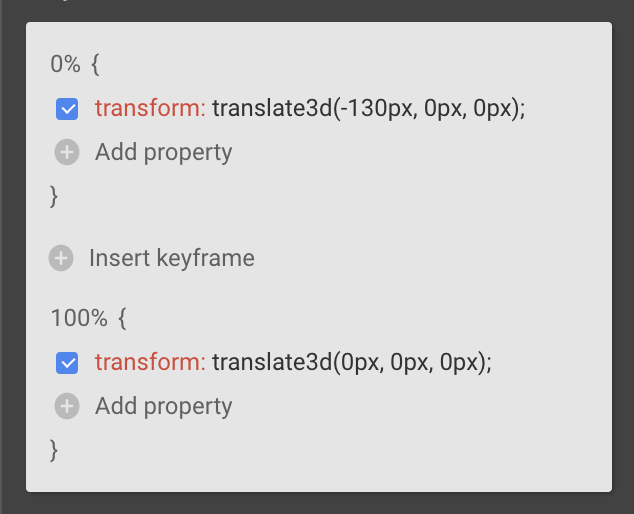The height and width of the screenshot is (514, 634).
Task: Select the 100% keyframe selector text
Action: pyautogui.click(x=78, y=319)
